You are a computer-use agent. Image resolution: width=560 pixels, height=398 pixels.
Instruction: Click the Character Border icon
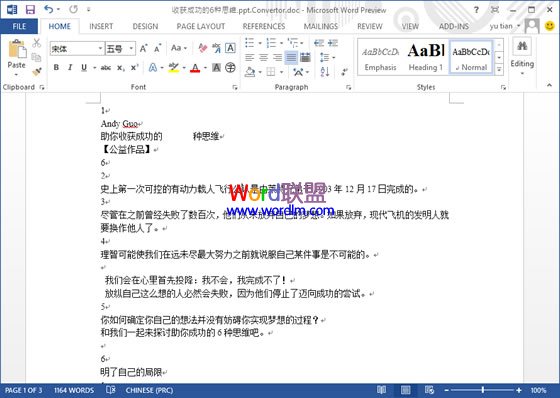coord(230,48)
